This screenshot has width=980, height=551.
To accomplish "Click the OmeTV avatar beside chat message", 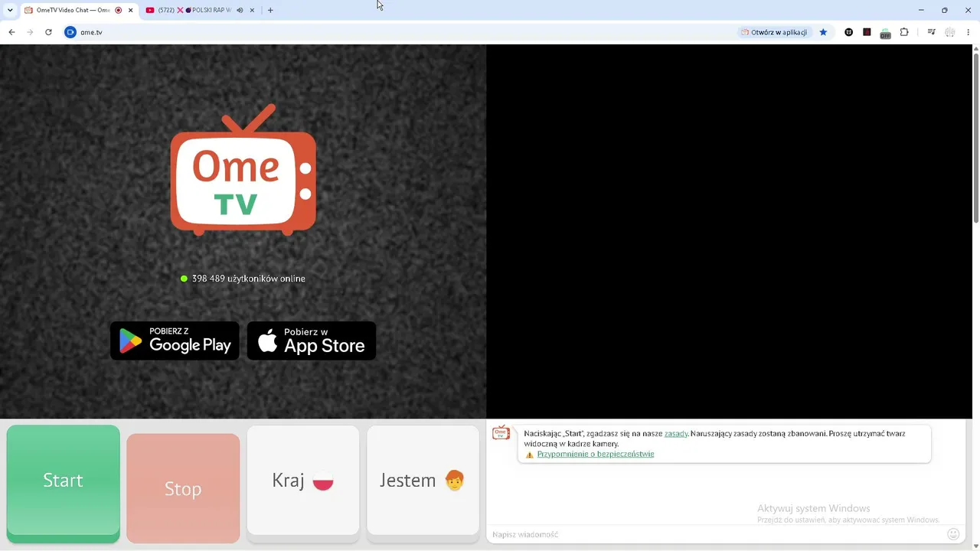I will pos(501,433).
